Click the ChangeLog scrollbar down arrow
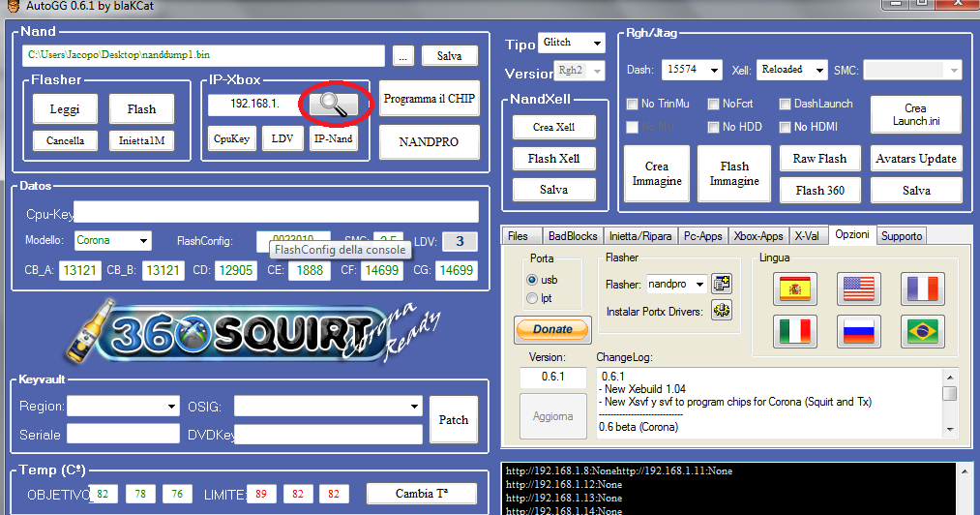 point(949,429)
